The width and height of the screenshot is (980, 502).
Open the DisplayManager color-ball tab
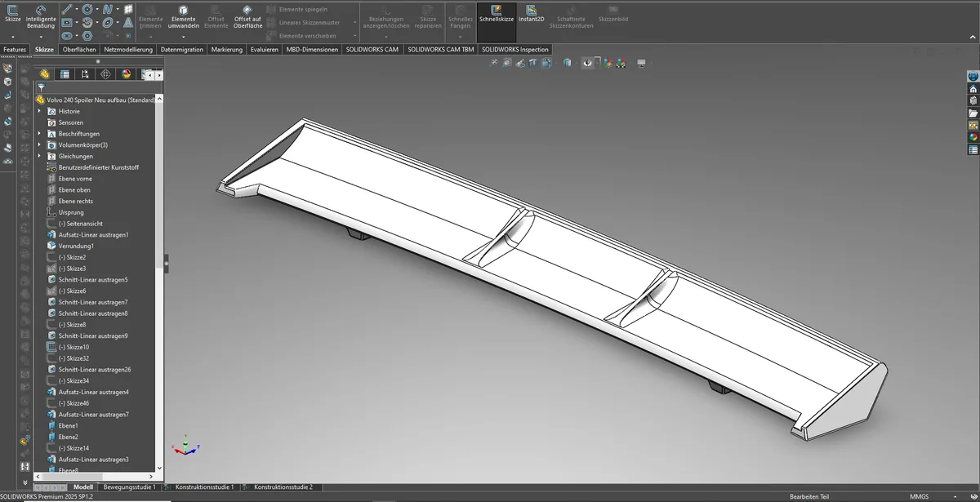126,74
